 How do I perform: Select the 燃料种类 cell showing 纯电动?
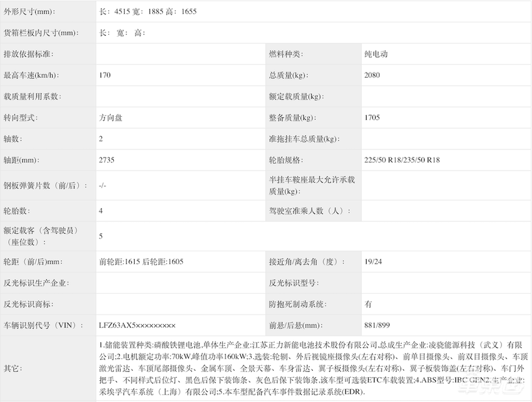click(x=376, y=54)
